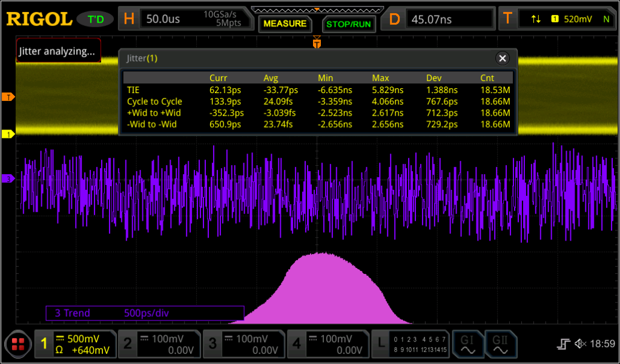Click the Jitter analyzing status box
Viewport: 620px width, 364px height.
[58, 51]
